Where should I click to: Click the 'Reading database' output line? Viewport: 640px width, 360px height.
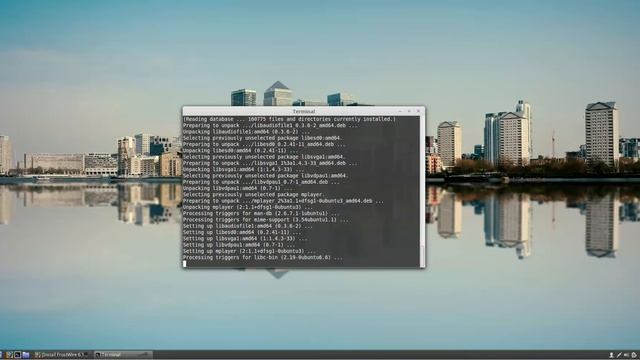point(289,119)
